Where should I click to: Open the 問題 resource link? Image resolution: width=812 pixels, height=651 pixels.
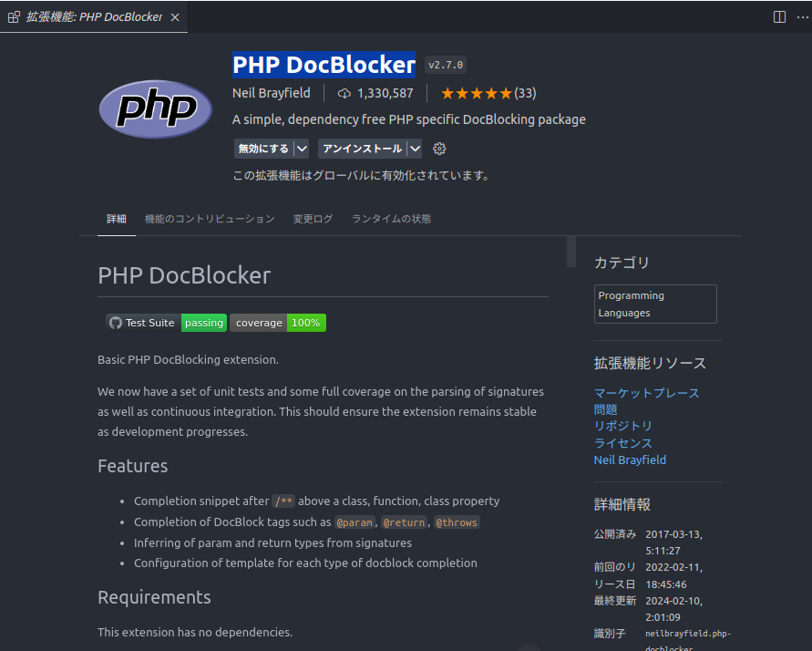click(x=605, y=409)
